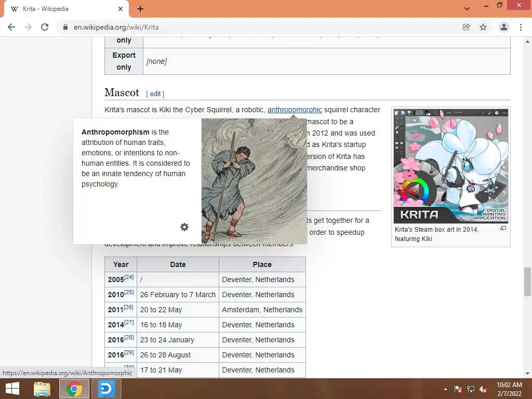The height and width of the screenshot is (399, 532).
Task: Select the Krita - Wikipedia tab
Action: click(66, 9)
